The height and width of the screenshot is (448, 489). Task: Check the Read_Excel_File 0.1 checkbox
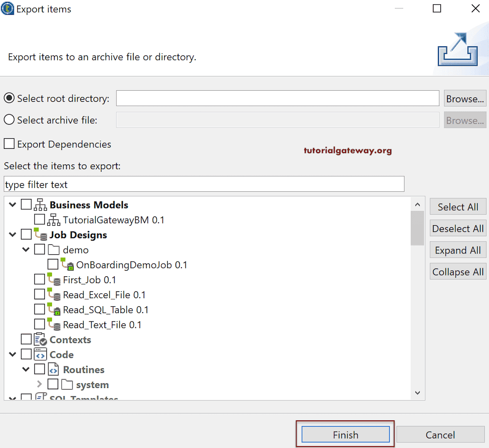[x=40, y=294]
